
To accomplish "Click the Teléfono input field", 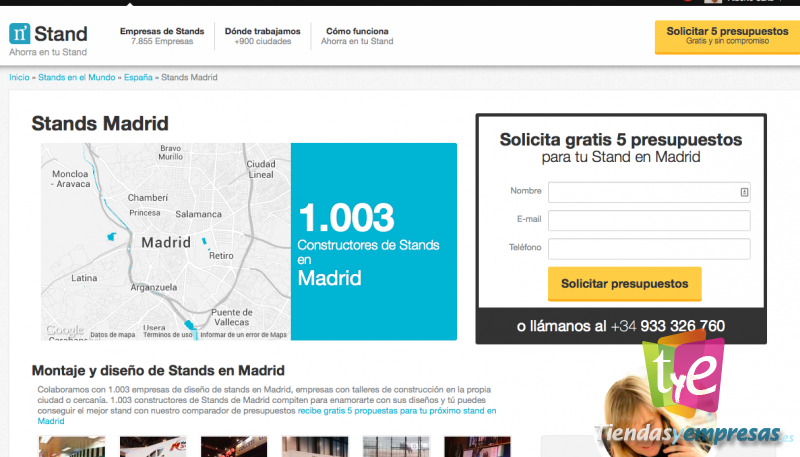I will tap(649, 249).
